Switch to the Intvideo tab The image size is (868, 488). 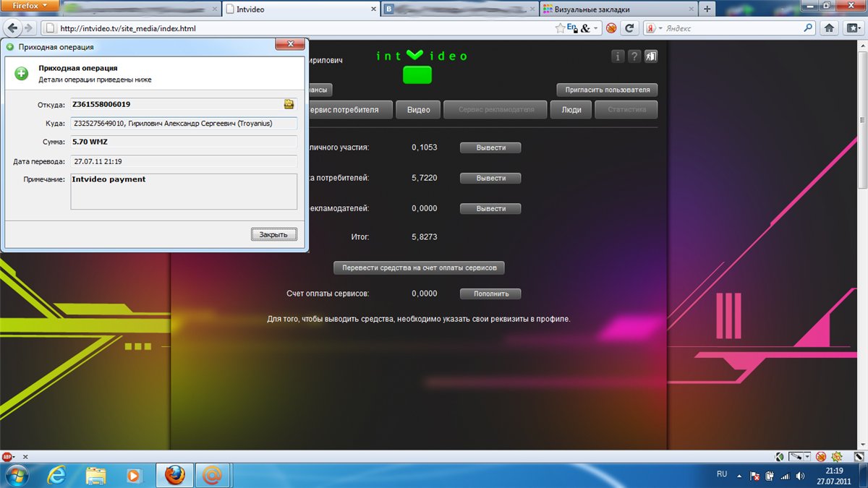(x=299, y=9)
